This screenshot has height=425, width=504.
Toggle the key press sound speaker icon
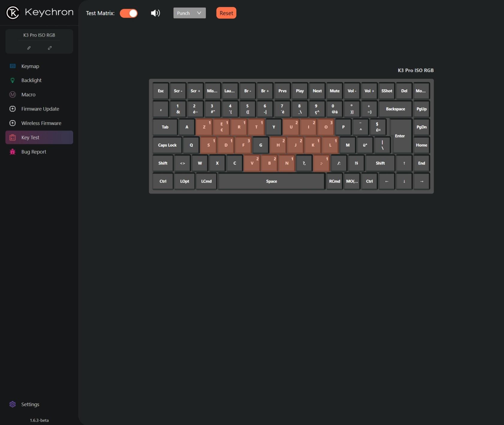[x=155, y=13]
